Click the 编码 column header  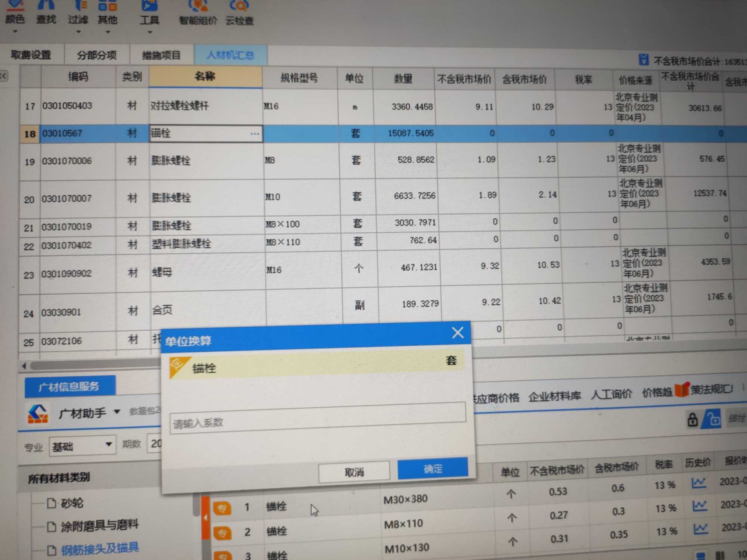pyautogui.click(x=78, y=77)
